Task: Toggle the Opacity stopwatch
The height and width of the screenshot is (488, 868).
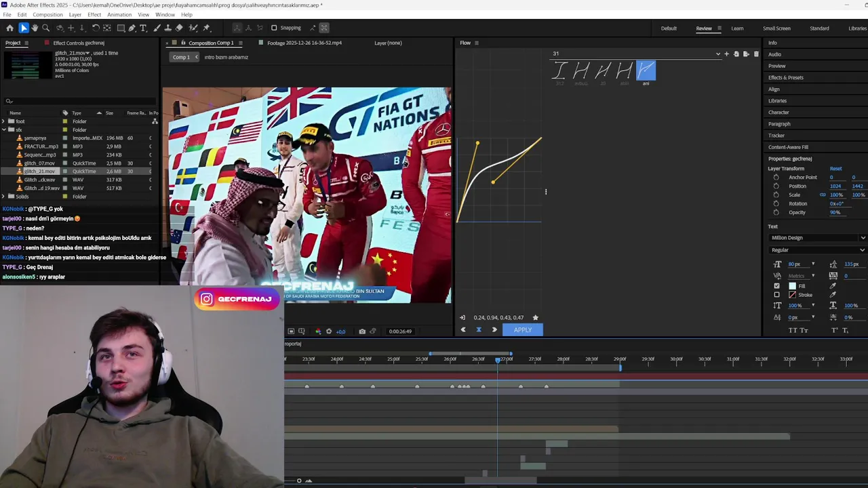Action: 776,212
